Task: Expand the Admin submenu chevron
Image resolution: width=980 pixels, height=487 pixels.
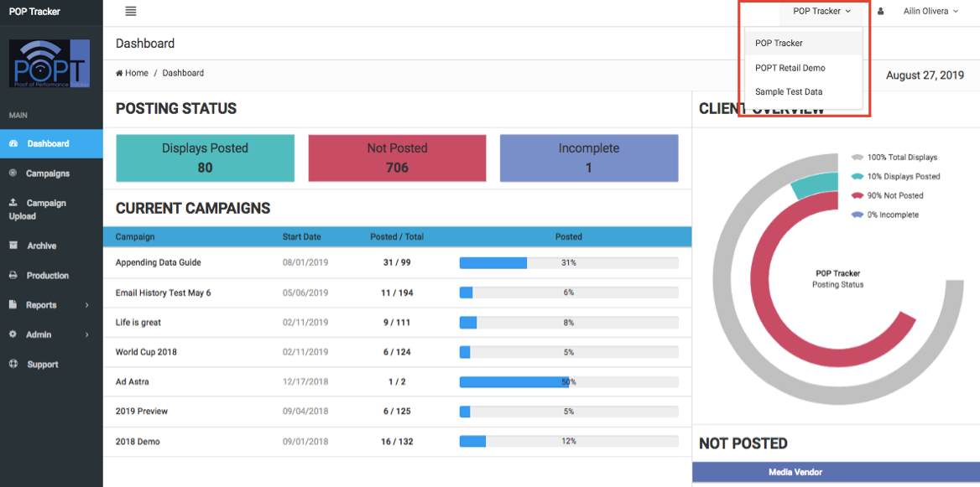Action: pos(87,334)
